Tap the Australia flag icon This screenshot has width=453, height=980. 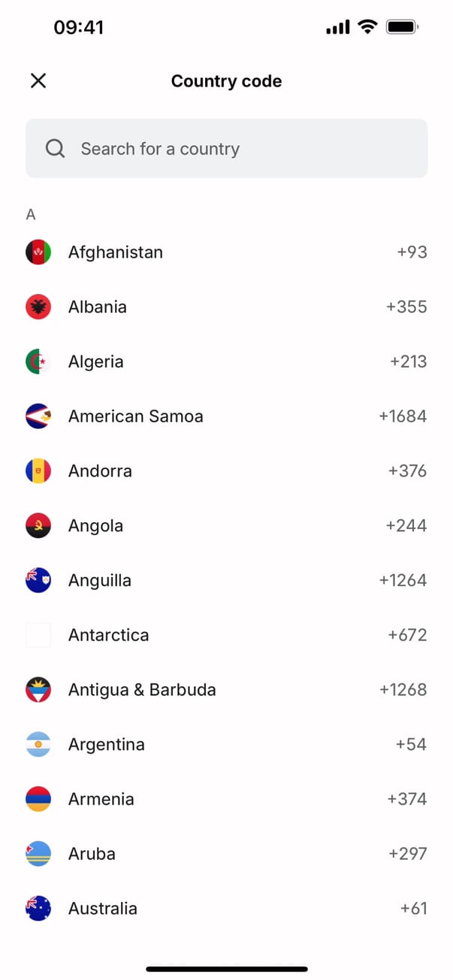pos(38,909)
